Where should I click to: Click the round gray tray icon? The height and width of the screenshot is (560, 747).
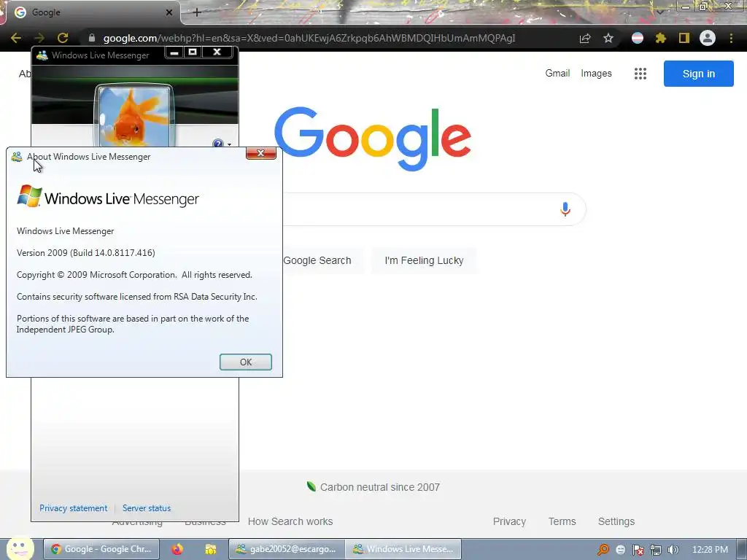[x=620, y=550]
